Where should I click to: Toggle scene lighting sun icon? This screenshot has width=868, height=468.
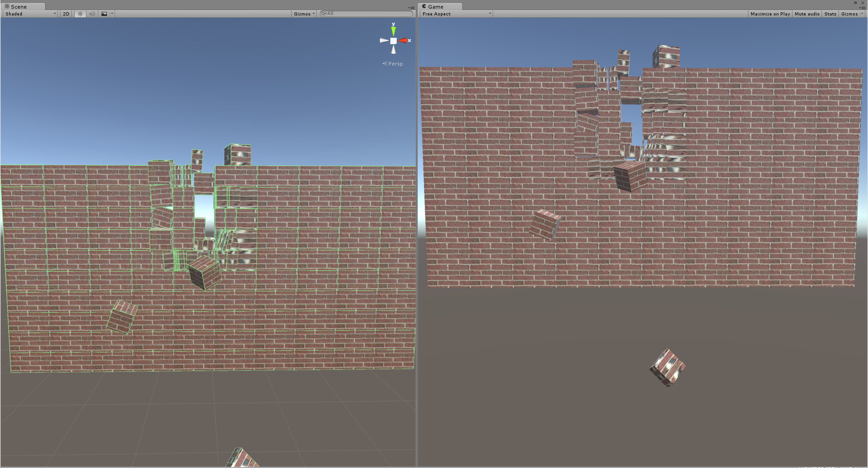tap(80, 14)
